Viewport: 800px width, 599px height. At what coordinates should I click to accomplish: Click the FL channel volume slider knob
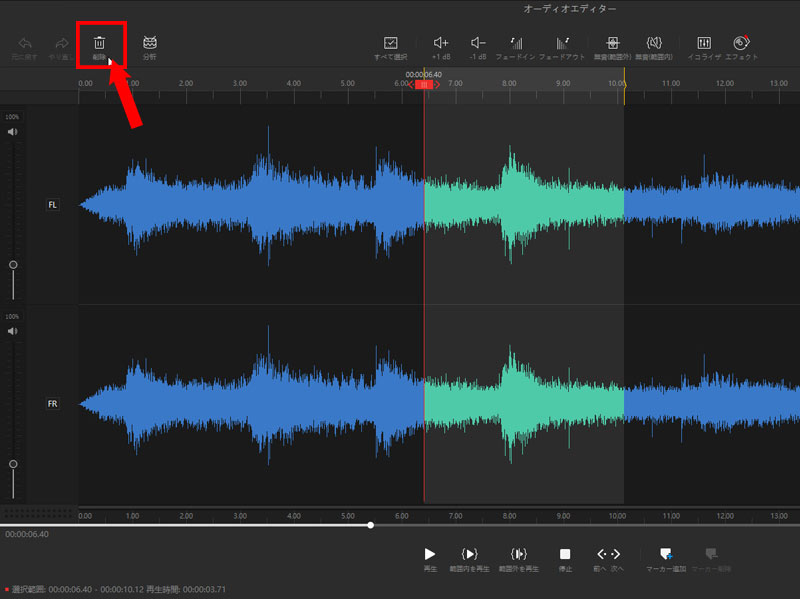13,265
